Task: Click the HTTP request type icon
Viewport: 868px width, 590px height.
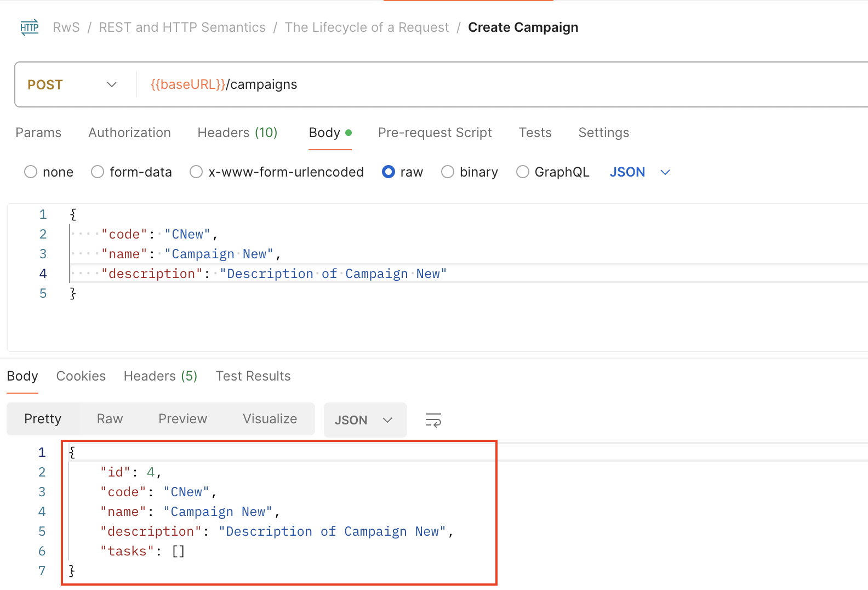Action: point(30,27)
